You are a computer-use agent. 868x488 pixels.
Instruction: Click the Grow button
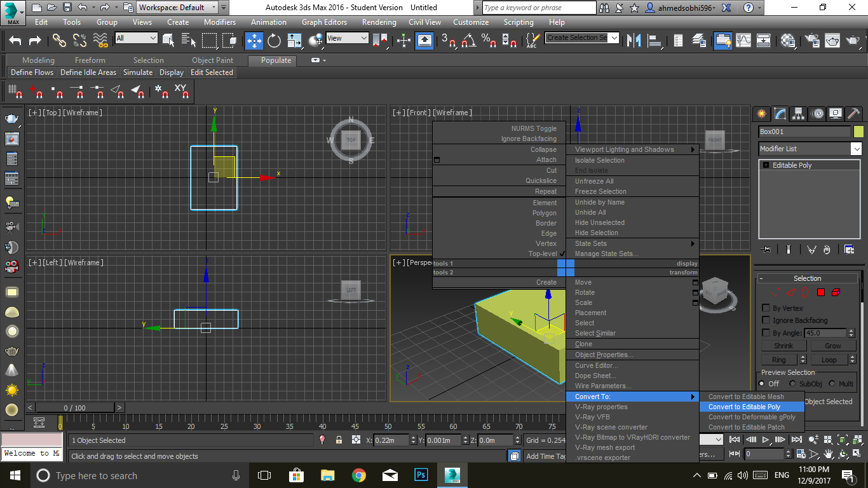point(832,346)
